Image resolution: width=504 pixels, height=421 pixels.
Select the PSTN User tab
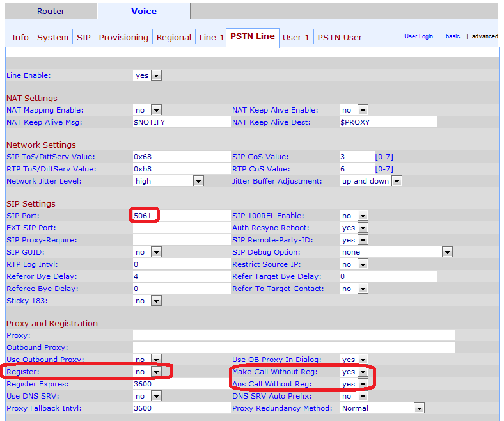pyautogui.click(x=340, y=37)
